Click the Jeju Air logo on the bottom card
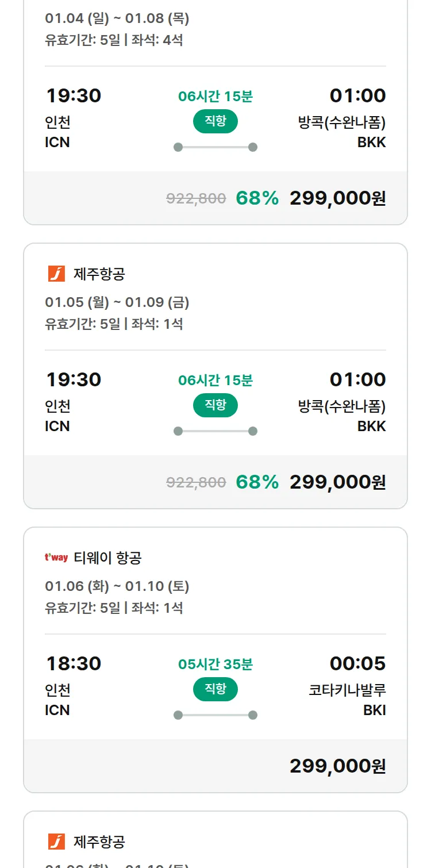431x868 pixels. point(56,842)
